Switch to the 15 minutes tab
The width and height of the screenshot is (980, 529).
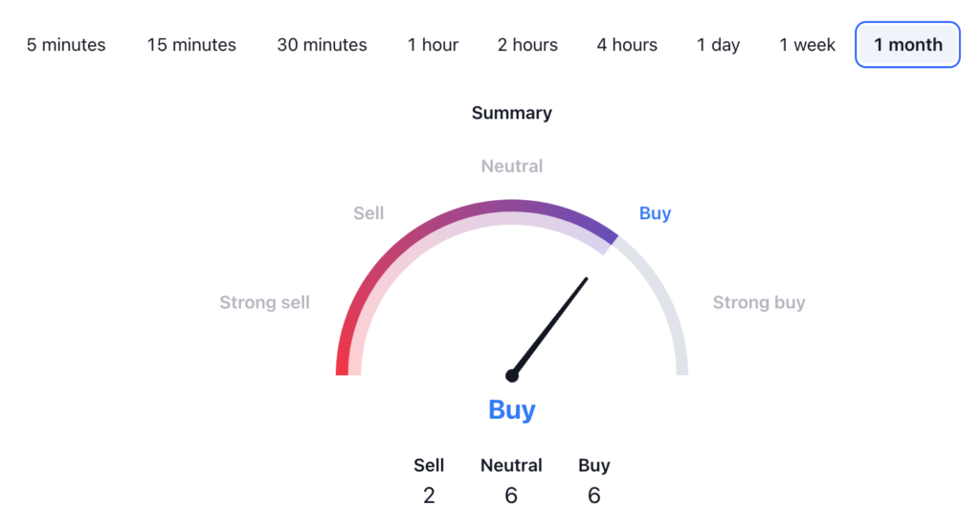click(191, 45)
